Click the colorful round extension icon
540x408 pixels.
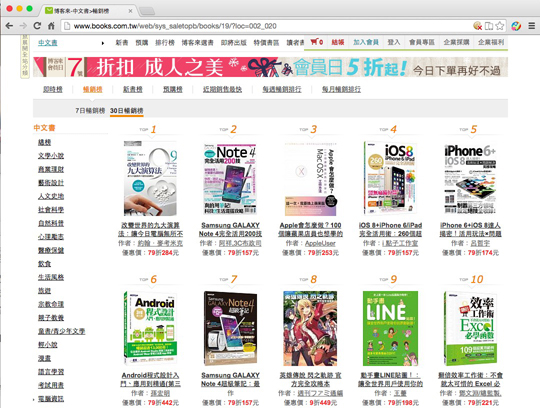[516, 26]
